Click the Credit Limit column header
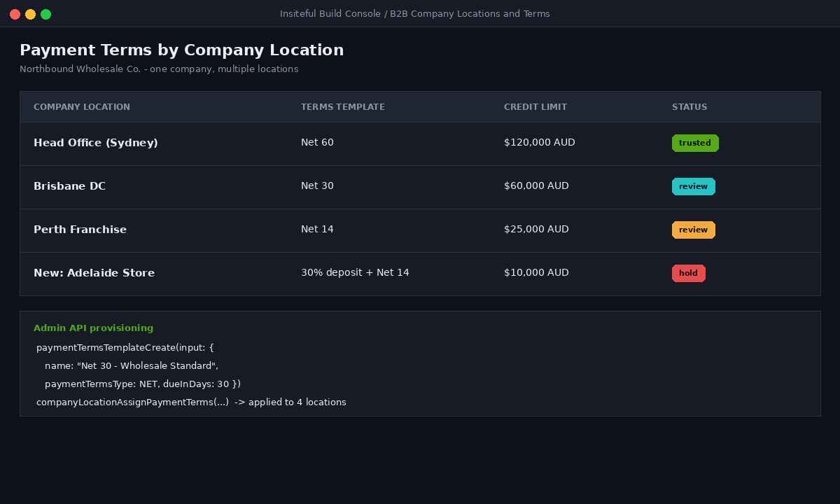The width and height of the screenshot is (840, 504). coord(535,107)
